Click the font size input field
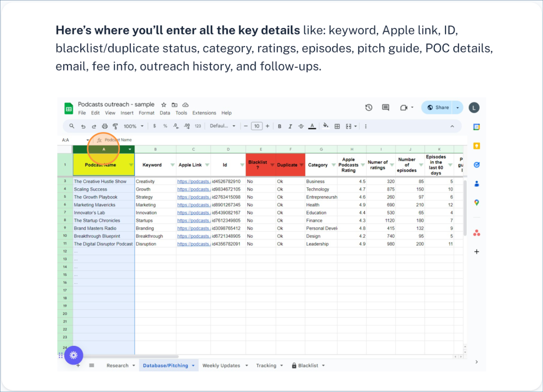 (x=257, y=126)
